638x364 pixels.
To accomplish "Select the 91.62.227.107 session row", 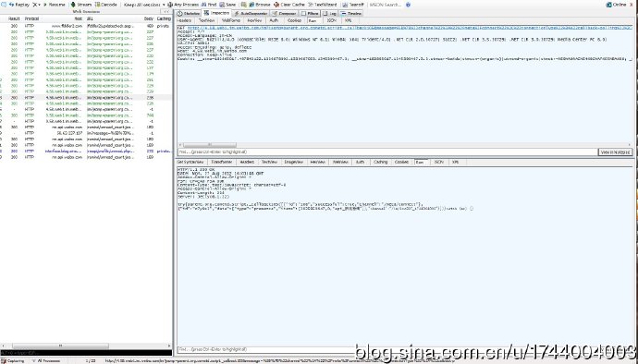I will point(86,133).
